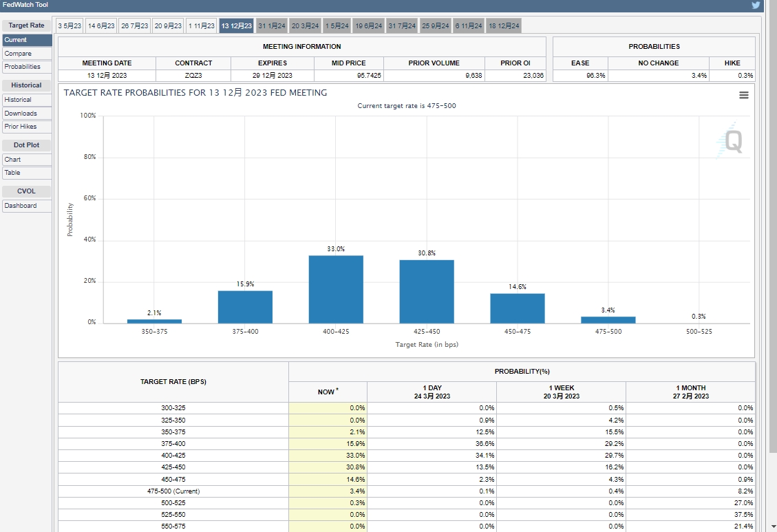
Task: Click the 400-425 bar in chart
Action: (336, 289)
